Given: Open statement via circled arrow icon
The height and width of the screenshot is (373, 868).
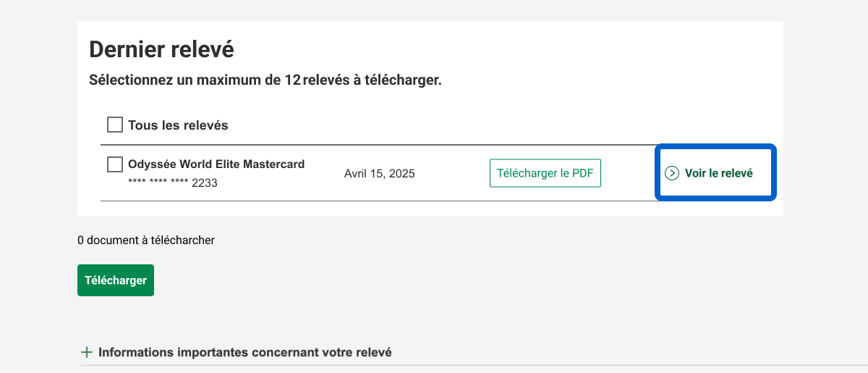Looking at the screenshot, I should pos(672,173).
